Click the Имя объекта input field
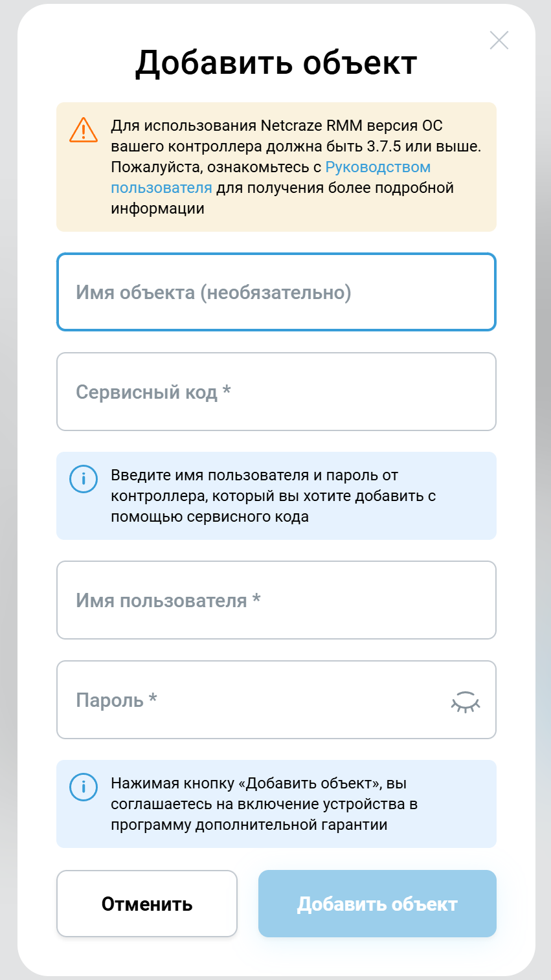This screenshot has width=551, height=980. tap(276, 292)
